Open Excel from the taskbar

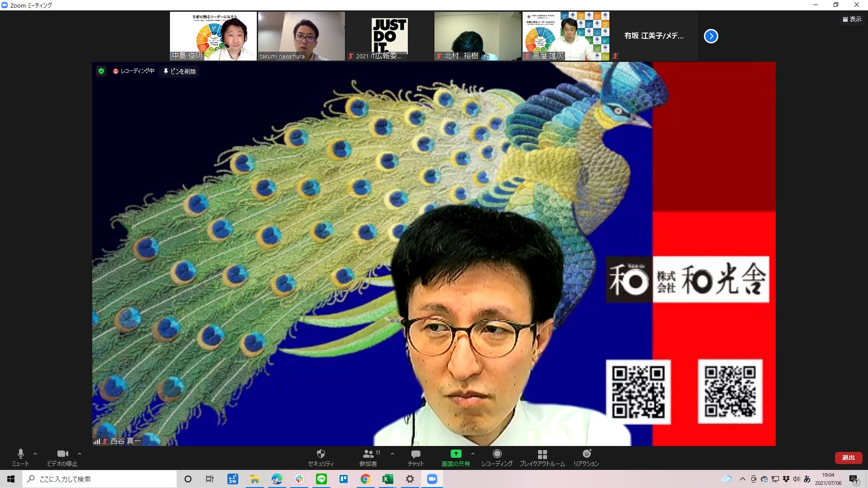388,479
